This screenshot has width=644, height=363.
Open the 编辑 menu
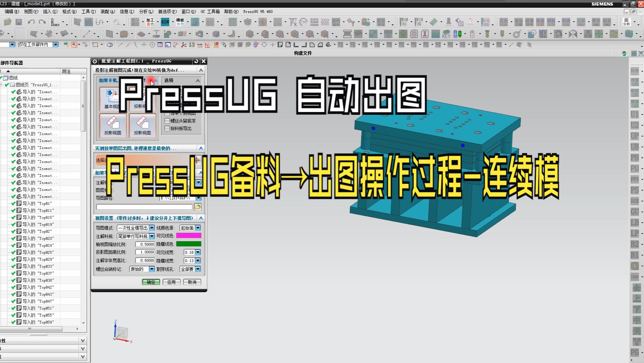pyautogui.click(x=12, y=12)
